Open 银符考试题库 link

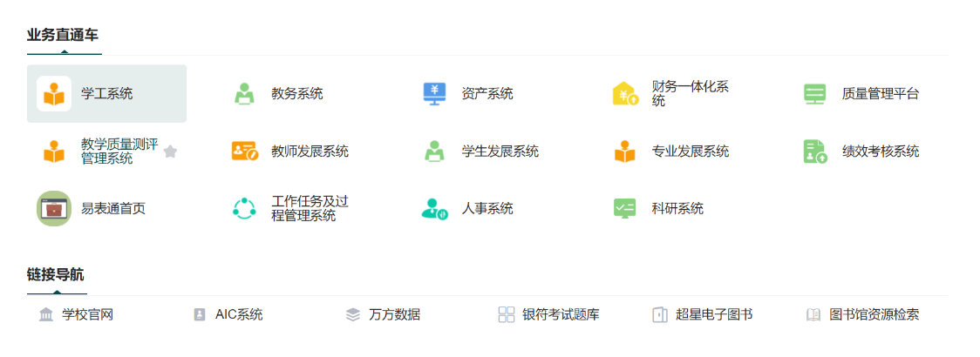pyautogui.click(x=561, y=315)
